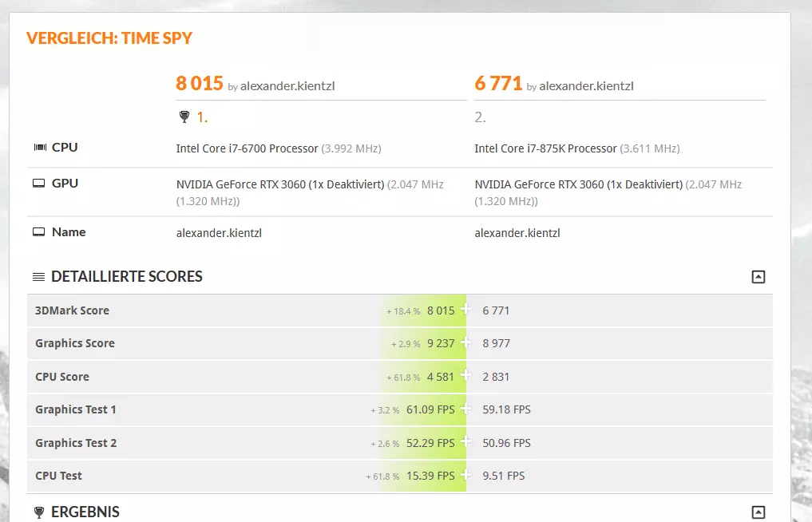Click the 4 581 CPU score value
This screenshot has width=812, height=522.
click(x=440, y=377)
